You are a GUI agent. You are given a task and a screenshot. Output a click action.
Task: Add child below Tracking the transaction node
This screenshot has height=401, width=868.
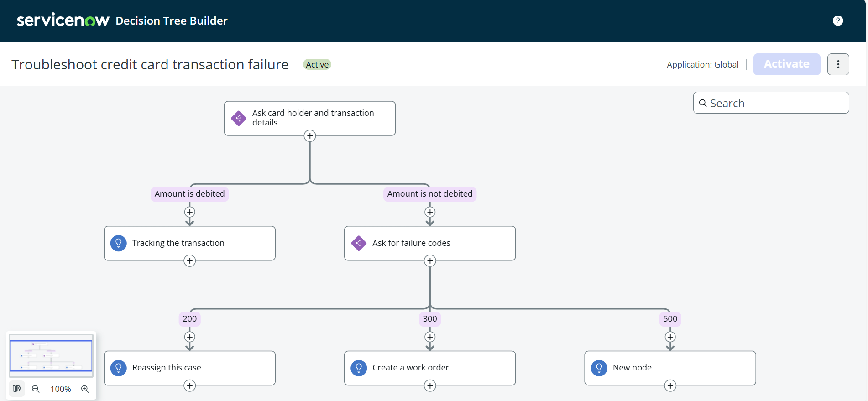pos(190,261)
